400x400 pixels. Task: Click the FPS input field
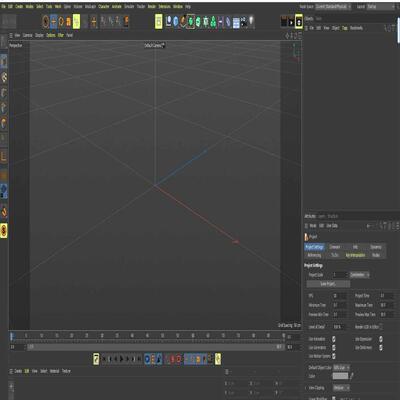pos(340,296)
